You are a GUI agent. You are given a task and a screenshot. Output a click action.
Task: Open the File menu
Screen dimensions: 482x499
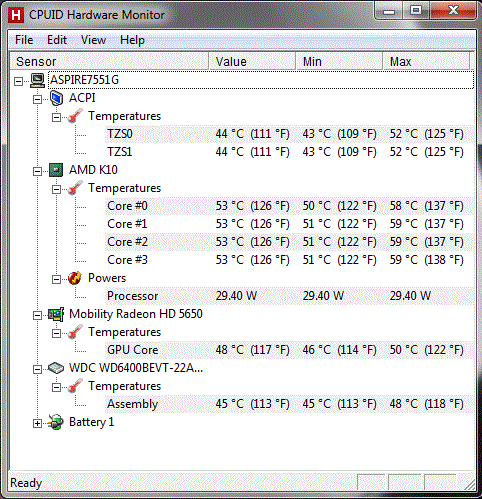click(24, 40)
